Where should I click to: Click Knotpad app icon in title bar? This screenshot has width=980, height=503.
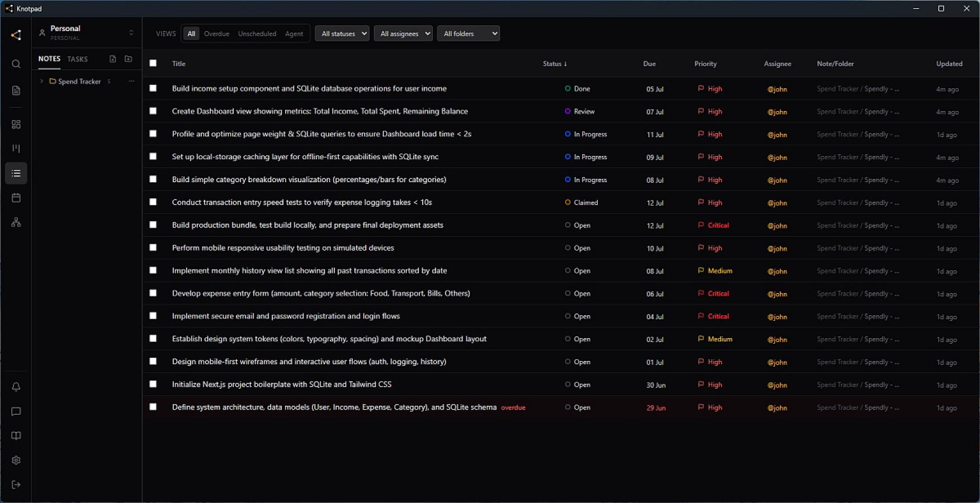pyautogui.click(x=9, y=8)
